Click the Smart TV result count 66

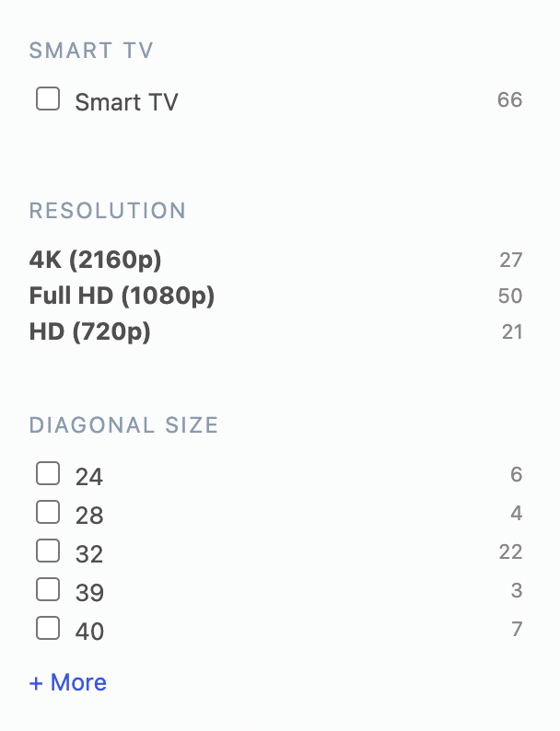pos(509,99)
